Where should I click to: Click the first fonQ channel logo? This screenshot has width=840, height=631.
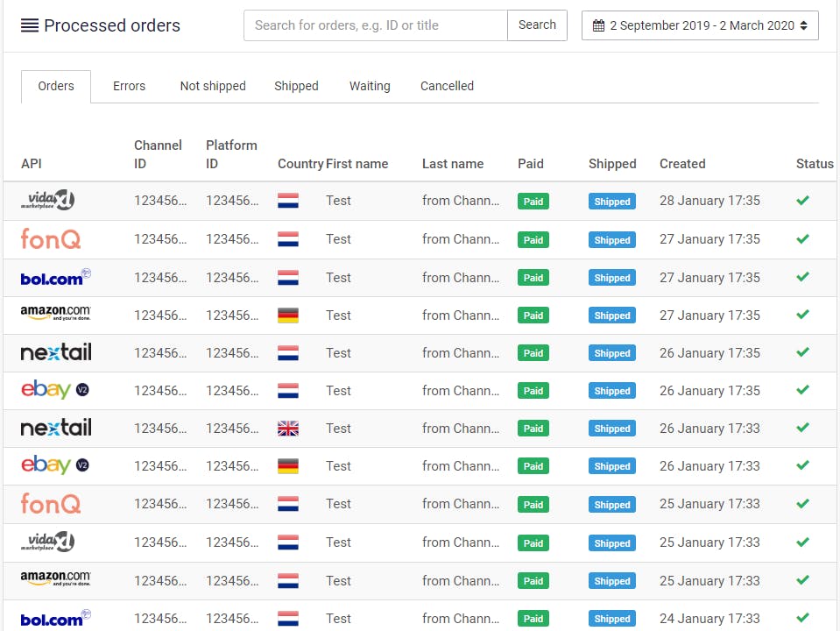[x=50, y=238]
